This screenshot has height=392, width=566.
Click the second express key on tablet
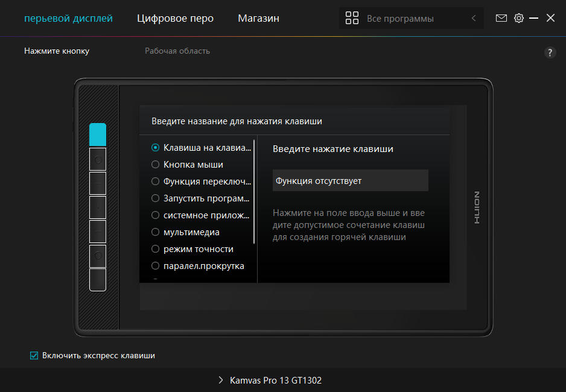tap(98, 159)
